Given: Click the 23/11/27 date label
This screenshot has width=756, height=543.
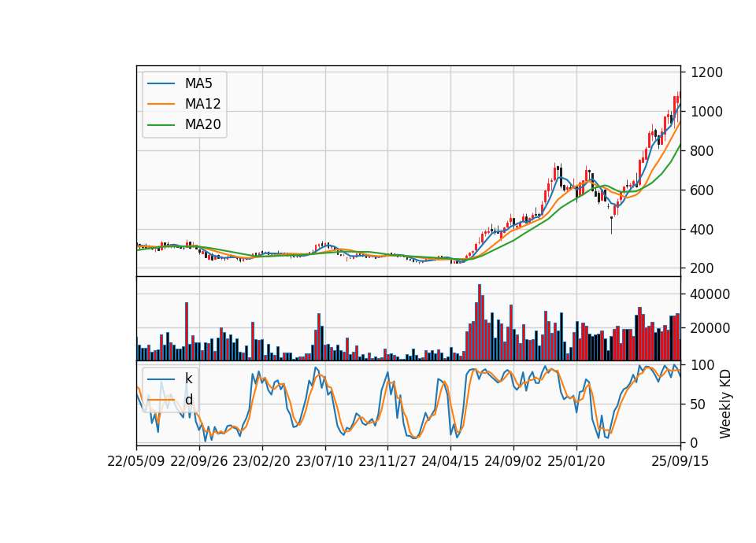Looking at the screenshot, I should [x=387, y=462].
